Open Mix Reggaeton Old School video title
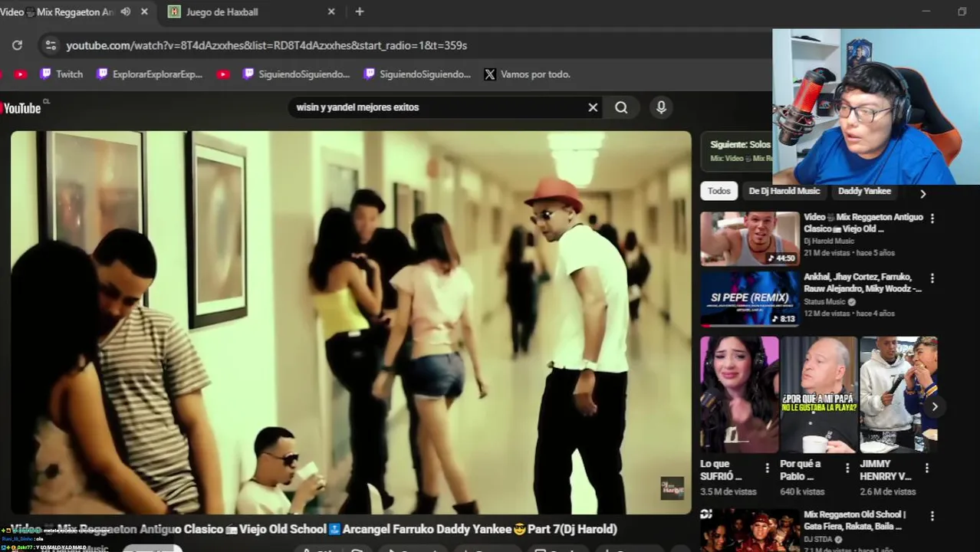Screen dimensions: 980x552 click(854, 521)
